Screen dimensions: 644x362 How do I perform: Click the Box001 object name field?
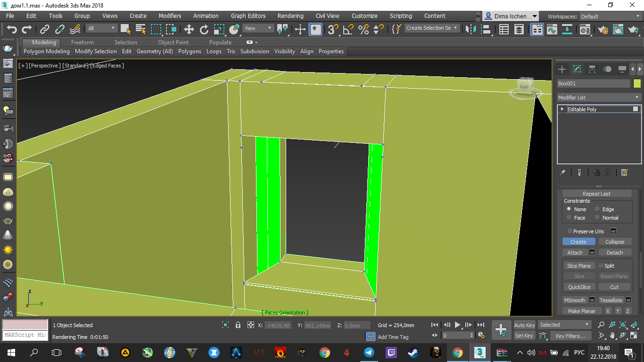(x=593, y=83)
